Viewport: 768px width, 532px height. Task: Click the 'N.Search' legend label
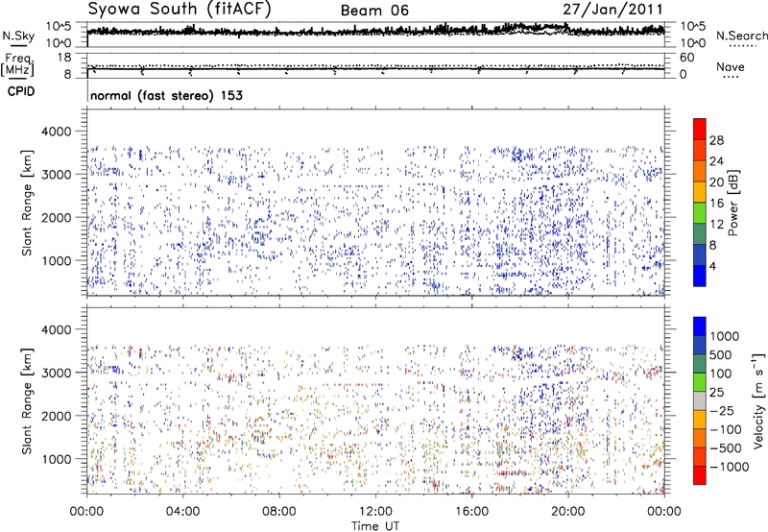coord(742,36)
